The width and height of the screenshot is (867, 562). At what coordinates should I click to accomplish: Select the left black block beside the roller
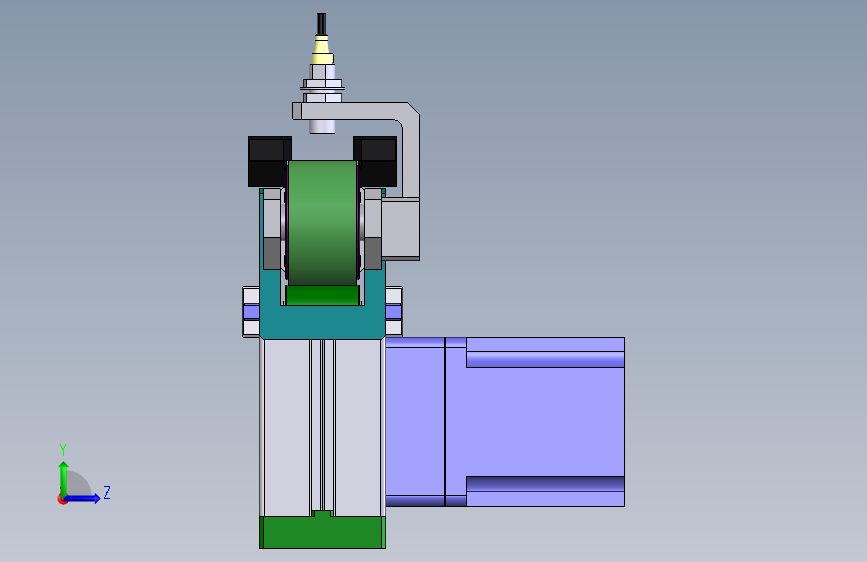pyautogui.click(x=269, y=161)
